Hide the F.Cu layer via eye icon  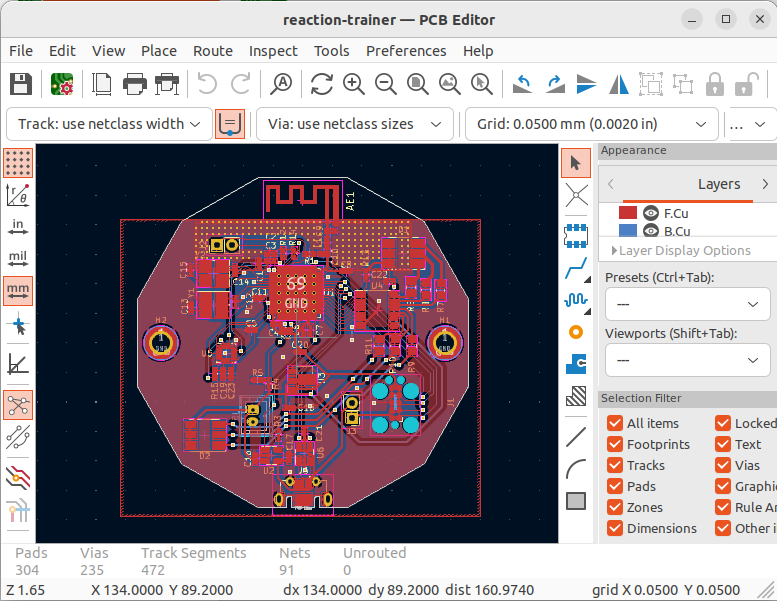click(651, 213)
